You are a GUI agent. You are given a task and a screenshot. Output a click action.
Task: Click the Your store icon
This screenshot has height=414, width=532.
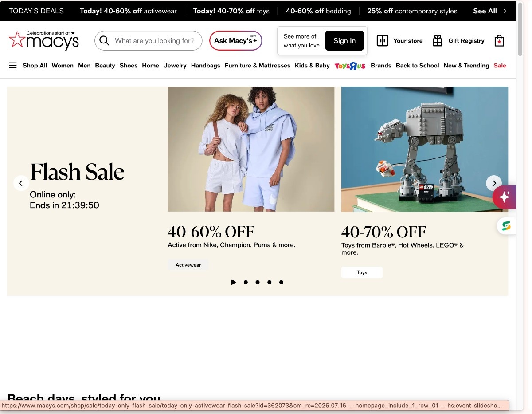click(x=382, y=41)
